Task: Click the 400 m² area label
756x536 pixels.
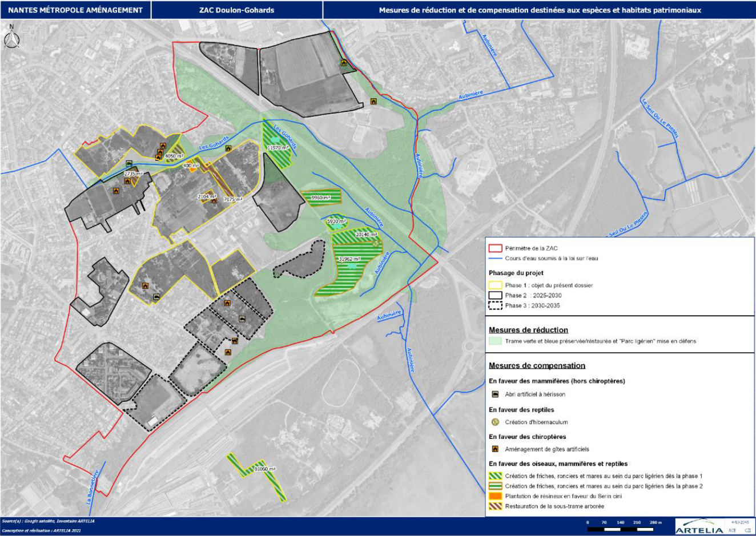Action: tap(191, 166)
